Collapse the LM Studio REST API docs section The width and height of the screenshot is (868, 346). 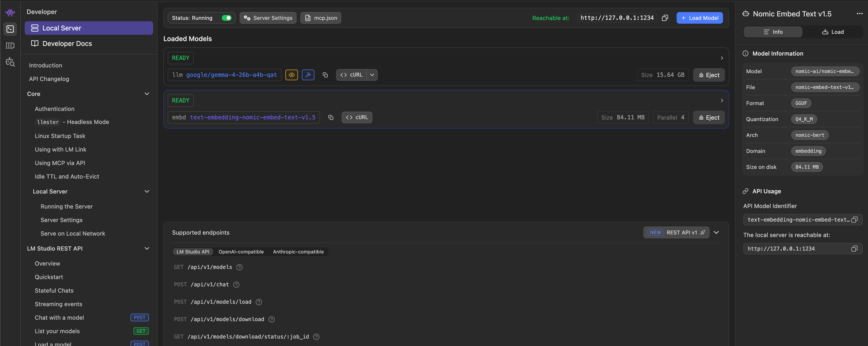pyautogui.click(x=147, y=248)
